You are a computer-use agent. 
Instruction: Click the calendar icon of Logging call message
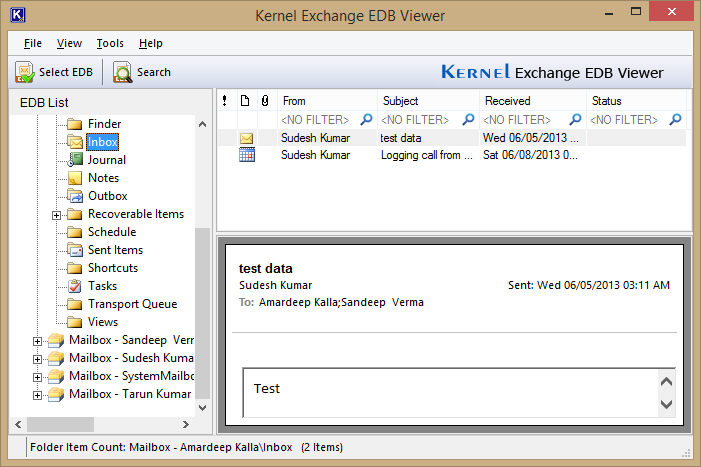247,155
